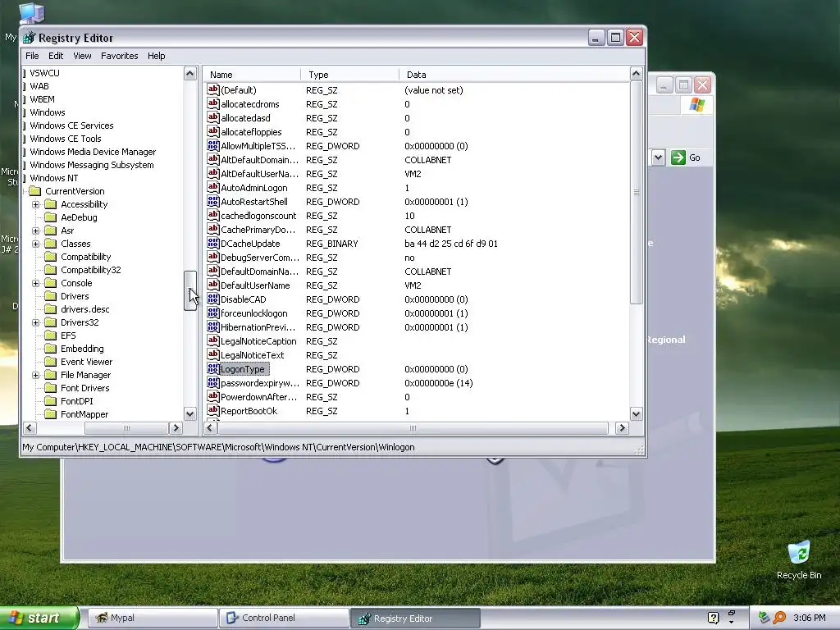Screen dimensions: 840x630
Task: Click the Embedding folder icon
Action: click(50, 349)
